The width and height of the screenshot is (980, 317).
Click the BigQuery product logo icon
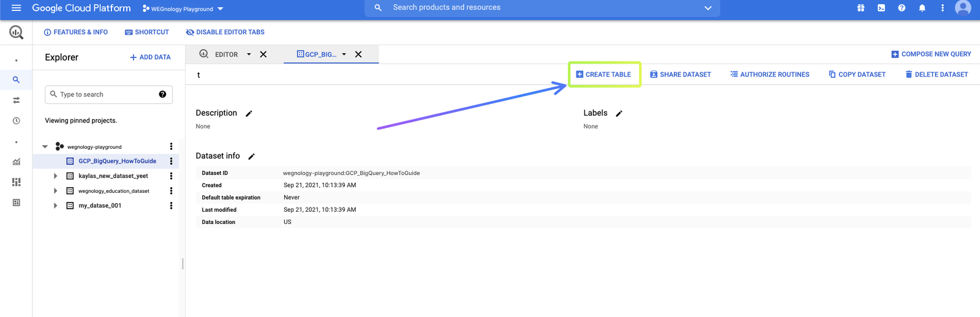point(16,32)
